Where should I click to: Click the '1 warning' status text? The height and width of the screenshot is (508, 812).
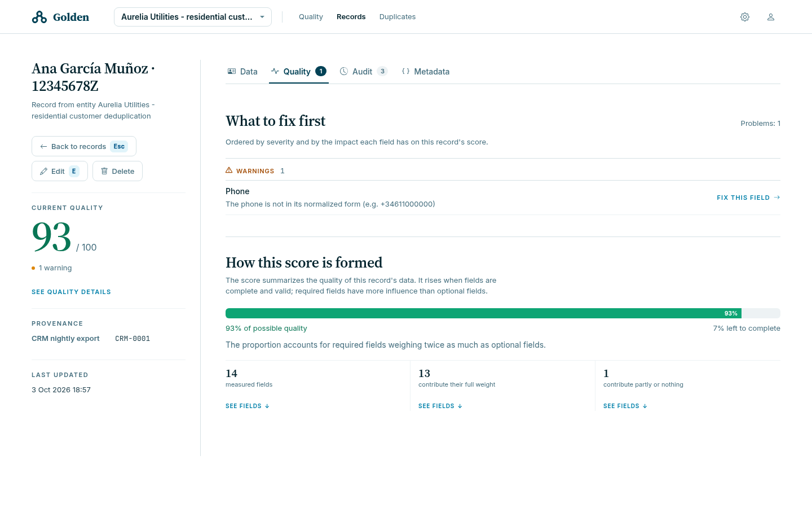pos(55,268)
